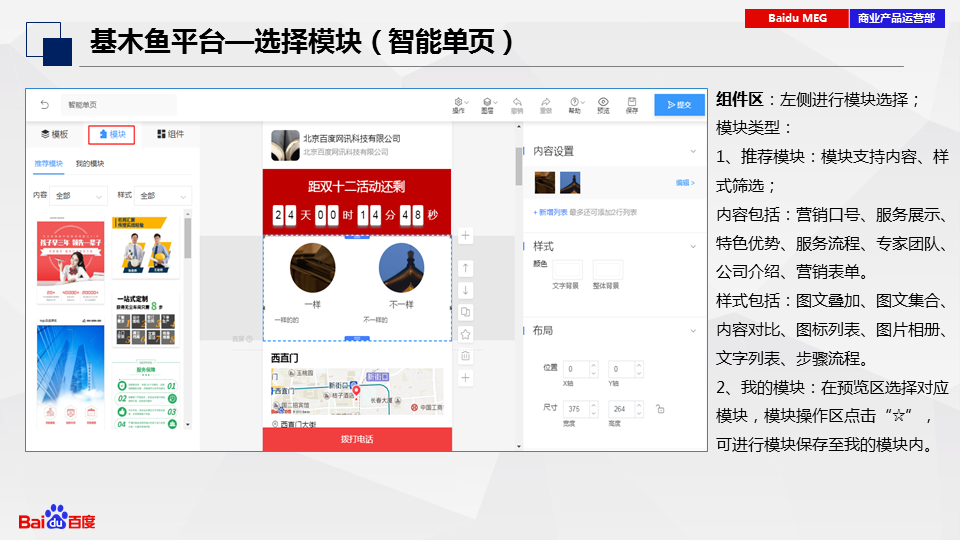Pick the blue skyscraper module thumbnail
Image resolution: width=960 pixels, height=540 pixels.
pos(70,372)
